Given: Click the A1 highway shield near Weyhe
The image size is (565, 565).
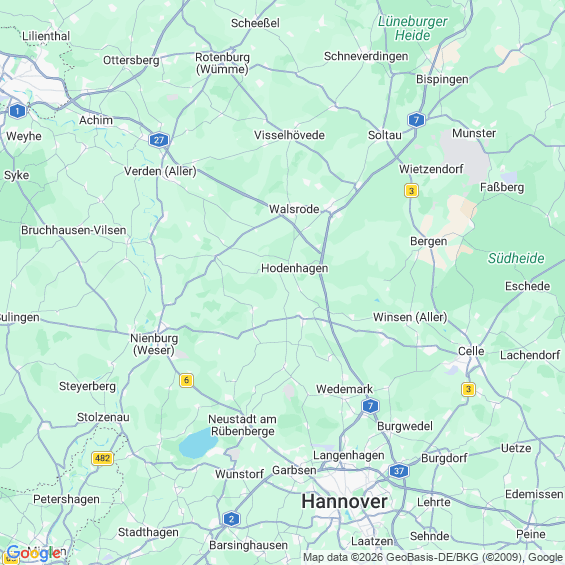Looking at the screenshot, I should coord(17,111).
